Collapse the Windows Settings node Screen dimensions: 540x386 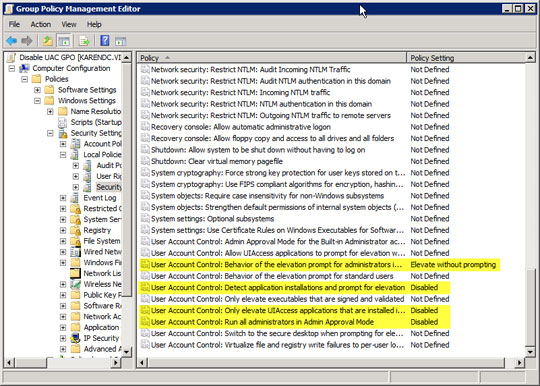(37, 101)
